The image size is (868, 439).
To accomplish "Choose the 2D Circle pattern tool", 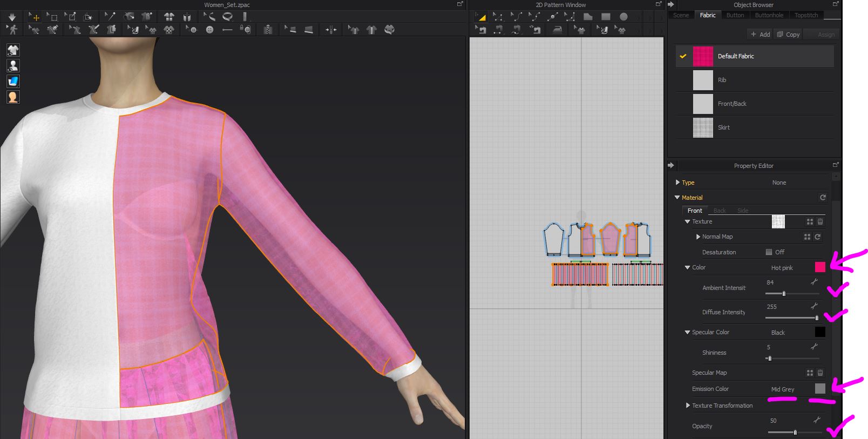I will pos(623,17).
